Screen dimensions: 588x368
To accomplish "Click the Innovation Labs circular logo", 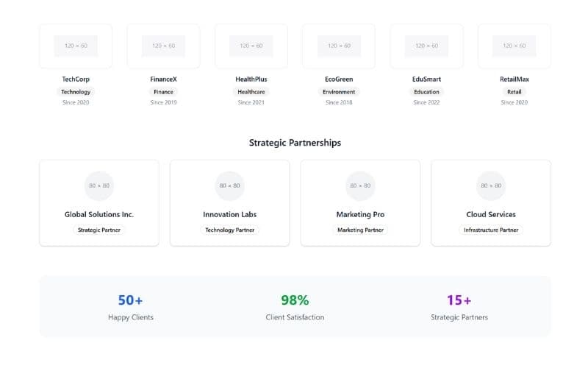I will pyautogui.click(x=230, y=185).
